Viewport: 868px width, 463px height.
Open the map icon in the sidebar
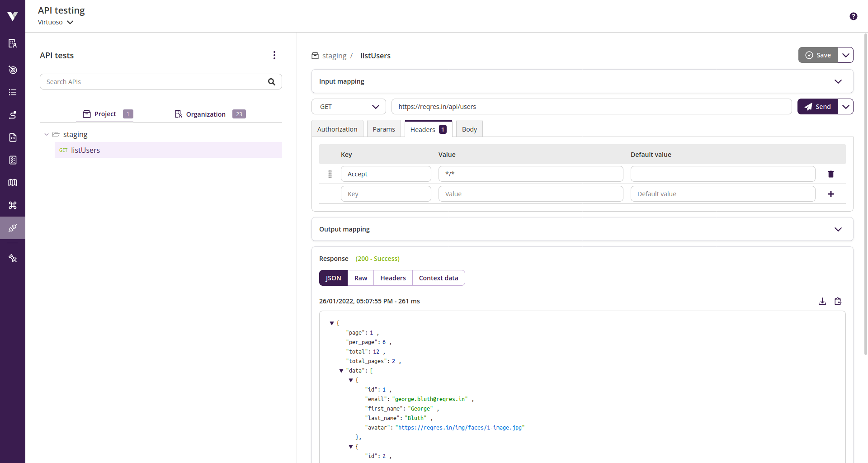coord(13,182)
